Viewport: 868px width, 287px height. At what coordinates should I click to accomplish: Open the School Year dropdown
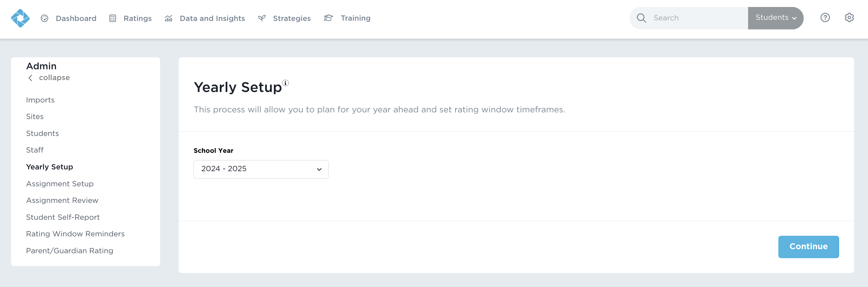(x=261, y=169)
